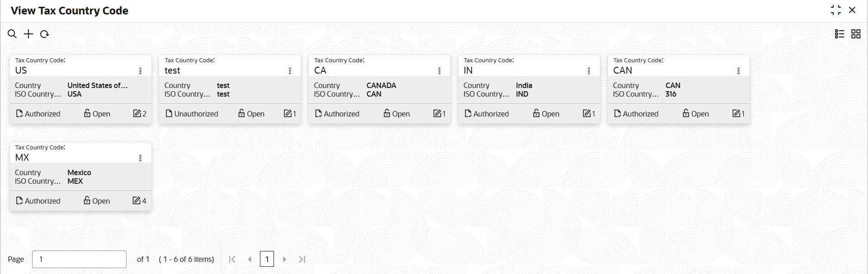Refresh the tax country code list
The height and width of the screenshot is (274, 868).
pos(44,34)
